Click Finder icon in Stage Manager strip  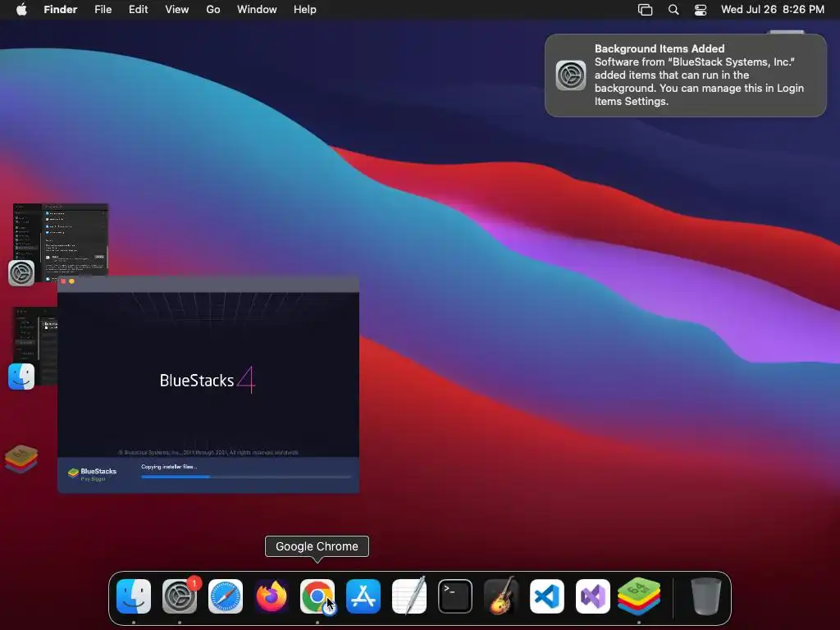tap(21, 377)
